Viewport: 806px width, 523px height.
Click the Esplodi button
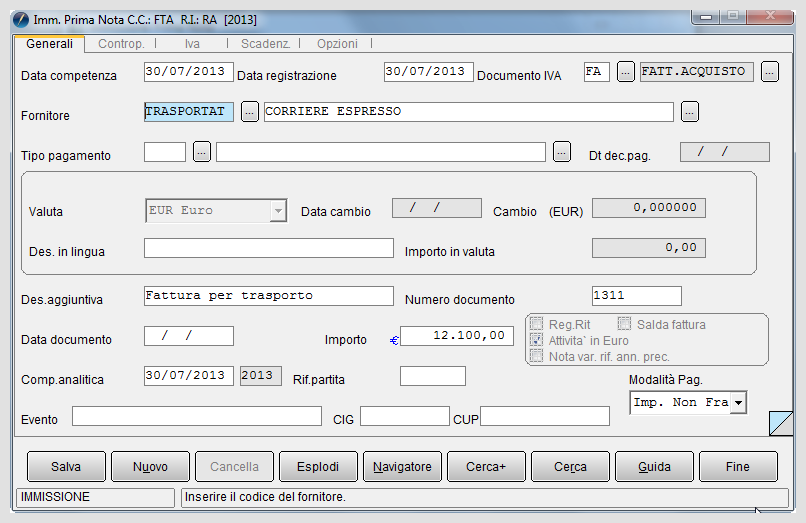(318, 466)
